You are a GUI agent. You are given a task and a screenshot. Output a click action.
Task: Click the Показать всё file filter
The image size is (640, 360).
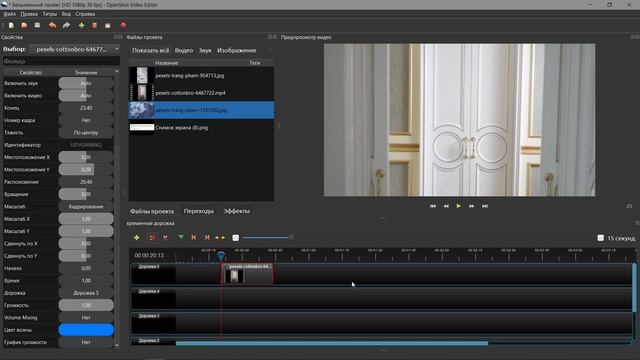click(x=150, y=50)
